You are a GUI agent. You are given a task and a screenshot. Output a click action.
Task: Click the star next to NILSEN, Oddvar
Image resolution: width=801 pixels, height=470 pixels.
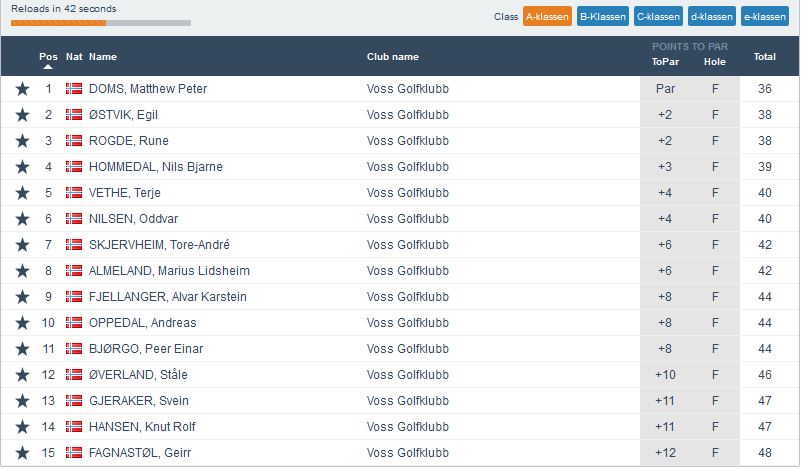(x=22, y=219)
